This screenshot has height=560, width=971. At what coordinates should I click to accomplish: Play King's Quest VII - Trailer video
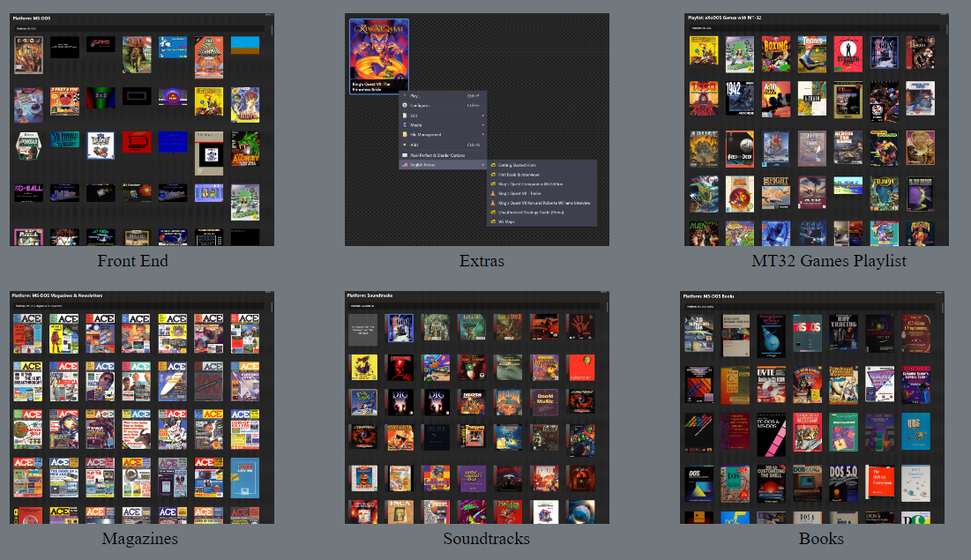542,193
